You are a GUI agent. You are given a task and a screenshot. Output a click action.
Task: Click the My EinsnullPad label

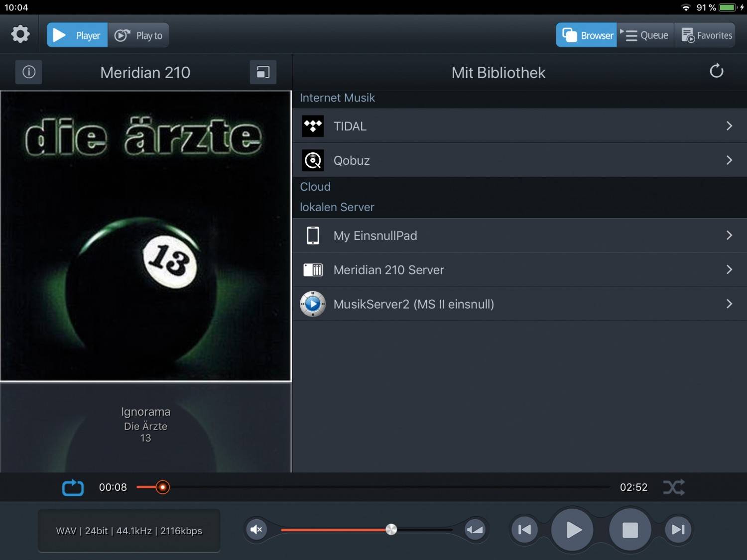tap(375, 235)
